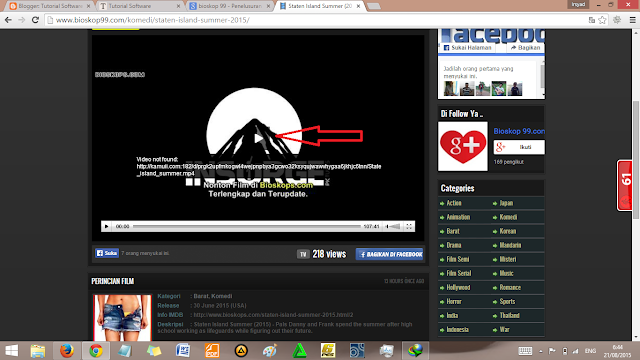Go back with browser back arrow
This screenshot has width=640, height=360.
pos(9,20)
